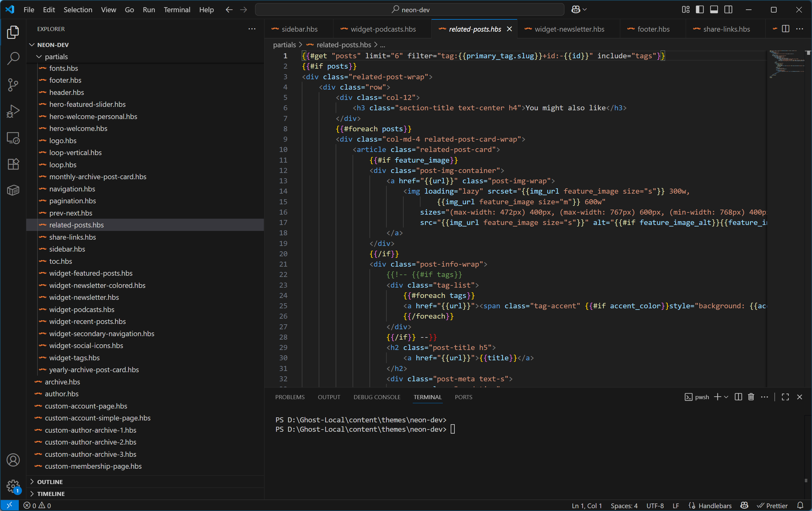Create a new terminal with plus icon
The width and height of the screenshot is (812, 511).
[x=717, y=397]
